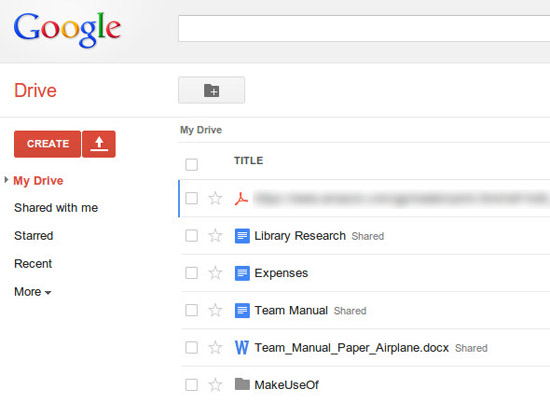Select My Drive in the sidebar
The width and height of the screenshot is (550, 403).
(38, 181)
